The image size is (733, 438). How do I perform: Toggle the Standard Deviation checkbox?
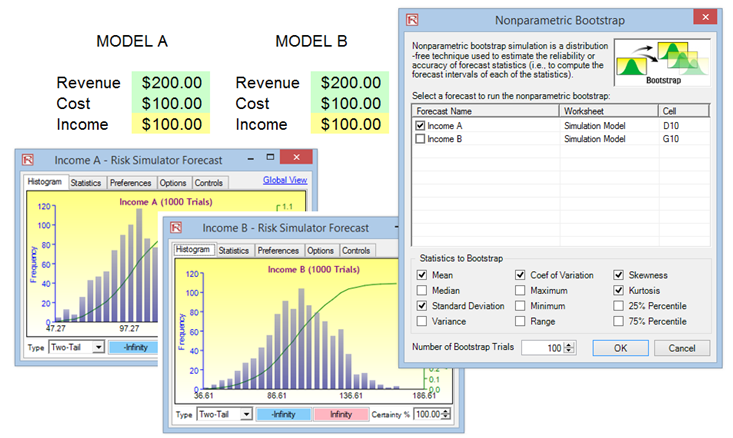click(422, 306)
